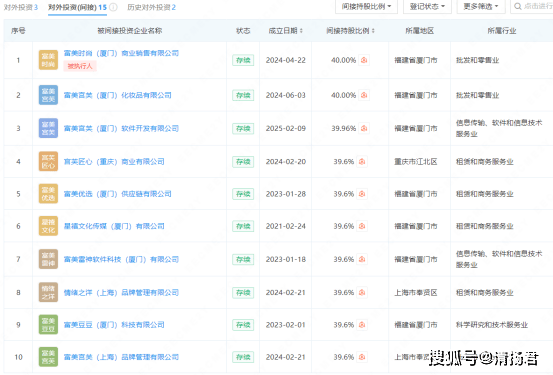This screenshot has height=375, width=553.
Task: Open the 登记状态 filter dropdown
Action: pyautogui.click(x=427, y=6)
